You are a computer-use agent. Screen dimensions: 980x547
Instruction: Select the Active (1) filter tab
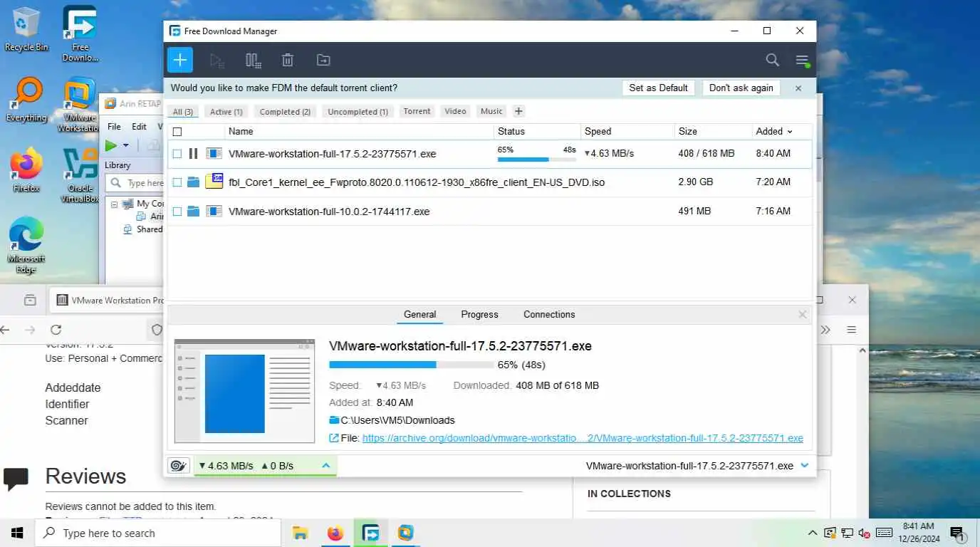click(x=226, y=112)
